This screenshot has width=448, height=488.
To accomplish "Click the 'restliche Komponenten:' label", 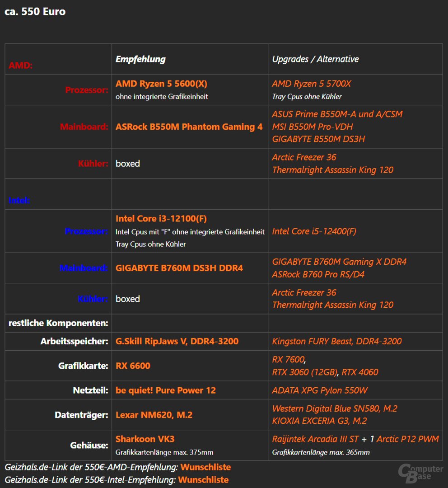I will [58, 323].
